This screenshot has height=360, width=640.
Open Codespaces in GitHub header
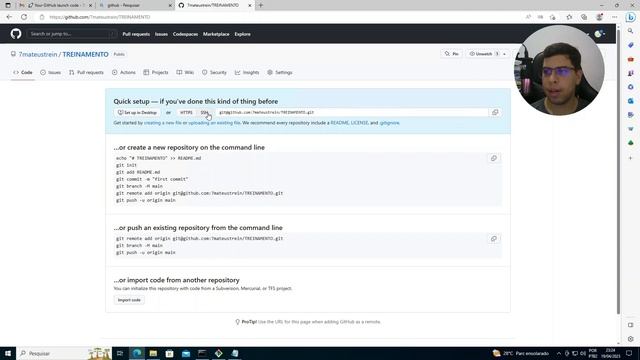[185, 34]
